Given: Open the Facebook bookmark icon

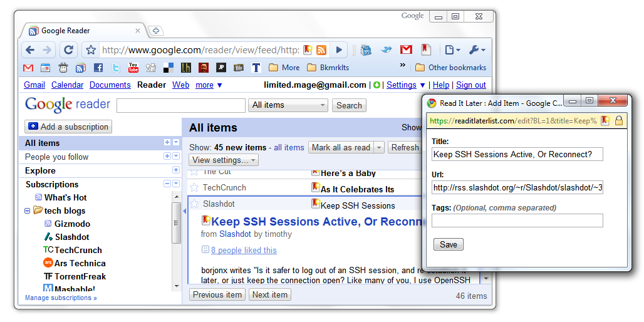Looking at the screenshot, I should pyautogui.click(x=98, y=68).
